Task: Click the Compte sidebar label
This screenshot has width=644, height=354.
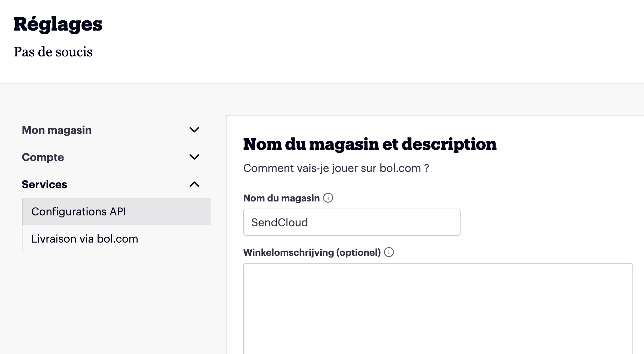Action: [43, 157]
